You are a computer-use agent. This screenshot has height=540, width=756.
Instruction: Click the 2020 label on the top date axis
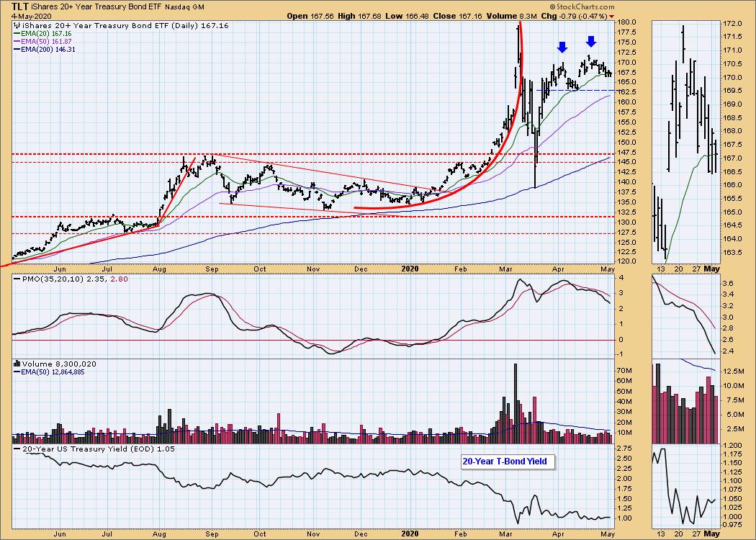(x=410, y=269)
